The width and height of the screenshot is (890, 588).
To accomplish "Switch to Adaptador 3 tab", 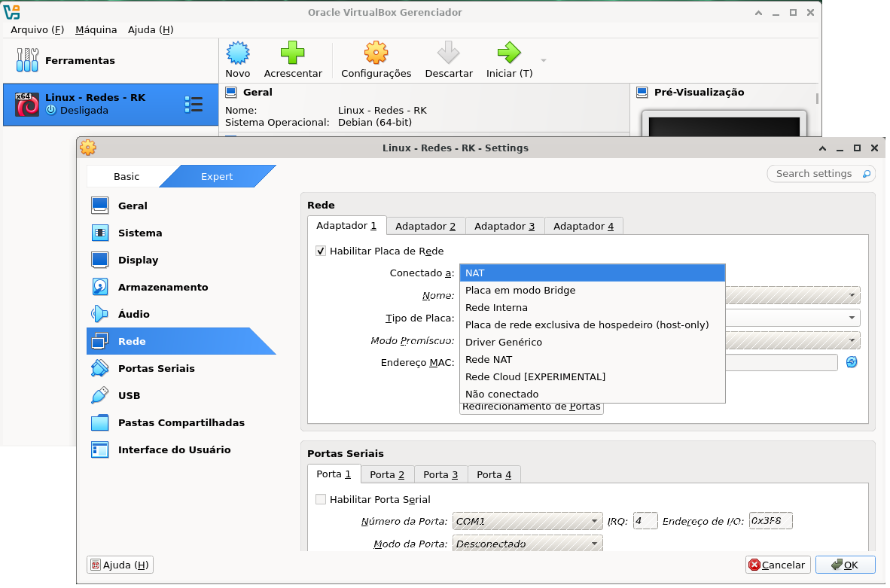I will click(504, 226).
